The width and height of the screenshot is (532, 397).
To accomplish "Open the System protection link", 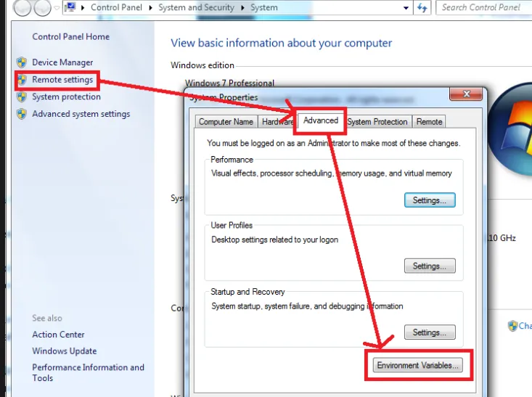I will coord(67,97).
